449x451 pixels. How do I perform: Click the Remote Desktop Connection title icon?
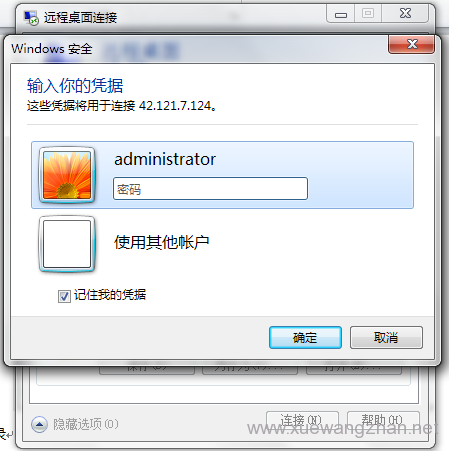(31, 18)
